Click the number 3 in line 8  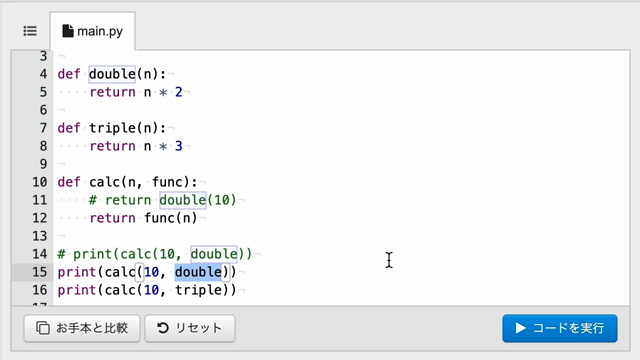pyautogui.click(x=178, y=146)
